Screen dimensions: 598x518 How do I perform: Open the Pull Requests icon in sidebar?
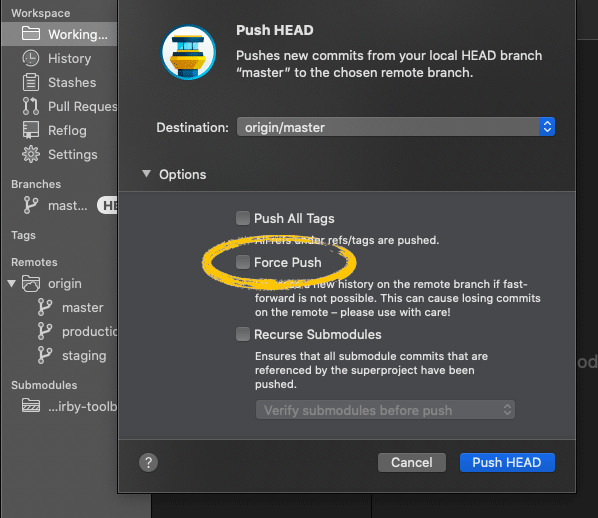click(x=31, y=106)
